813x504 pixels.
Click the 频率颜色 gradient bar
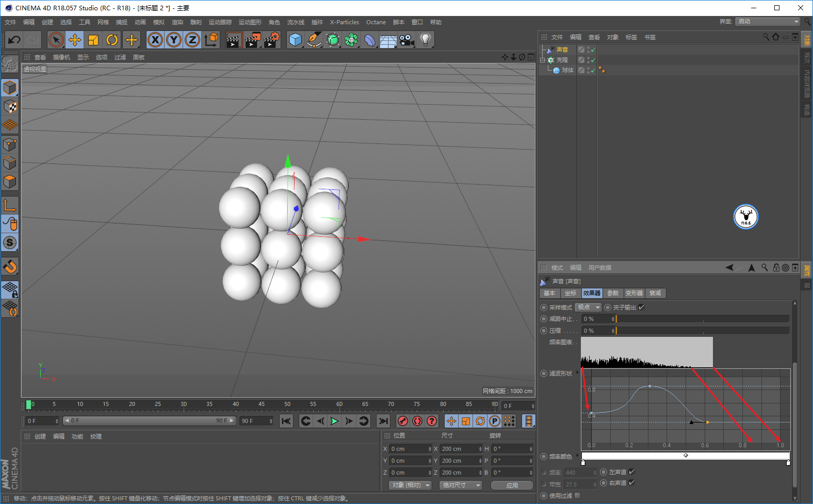686,457
